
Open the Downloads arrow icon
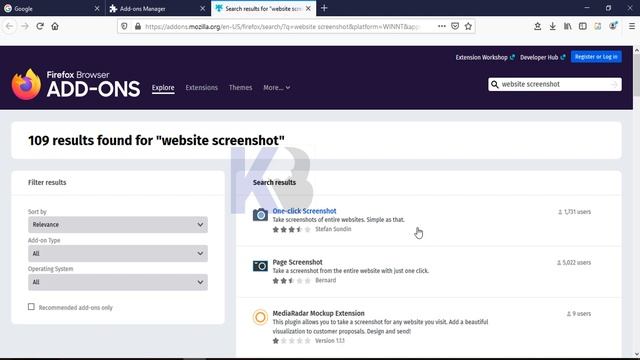[x=553, y=26]
